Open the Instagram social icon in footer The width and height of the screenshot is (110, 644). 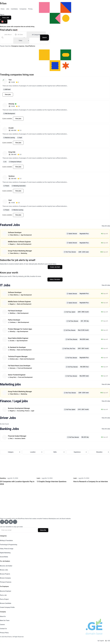[11, 522]
